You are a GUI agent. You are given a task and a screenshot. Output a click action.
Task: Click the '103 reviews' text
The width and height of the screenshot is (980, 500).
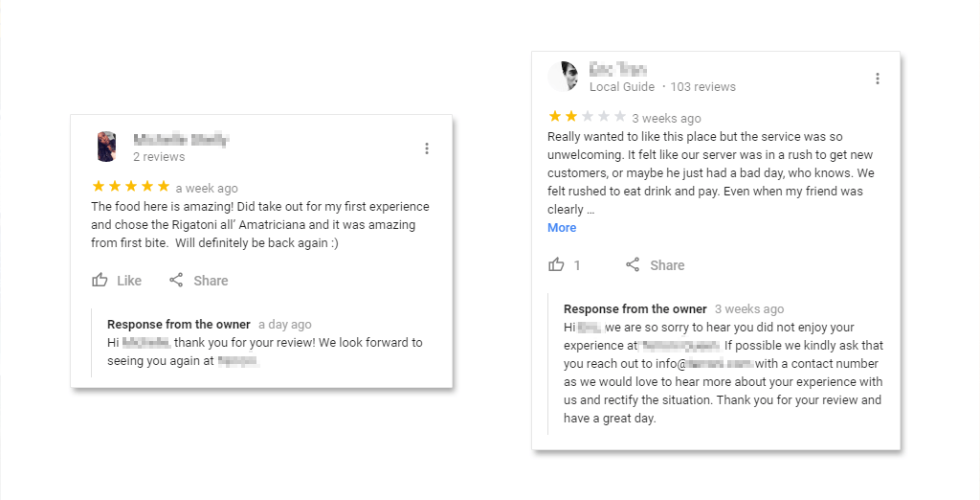(x=703, y=87)
